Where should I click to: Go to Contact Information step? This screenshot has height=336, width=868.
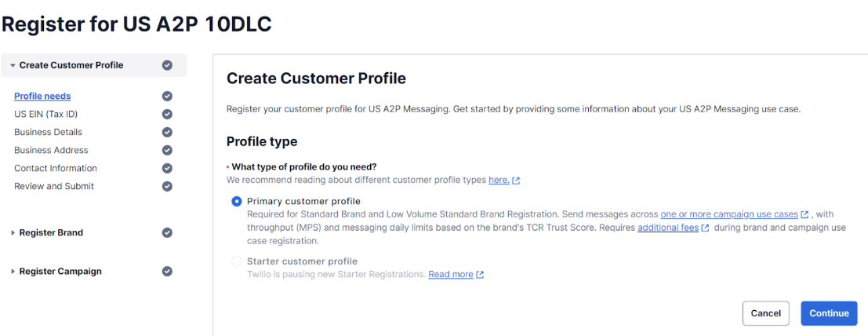pos(56,168)
